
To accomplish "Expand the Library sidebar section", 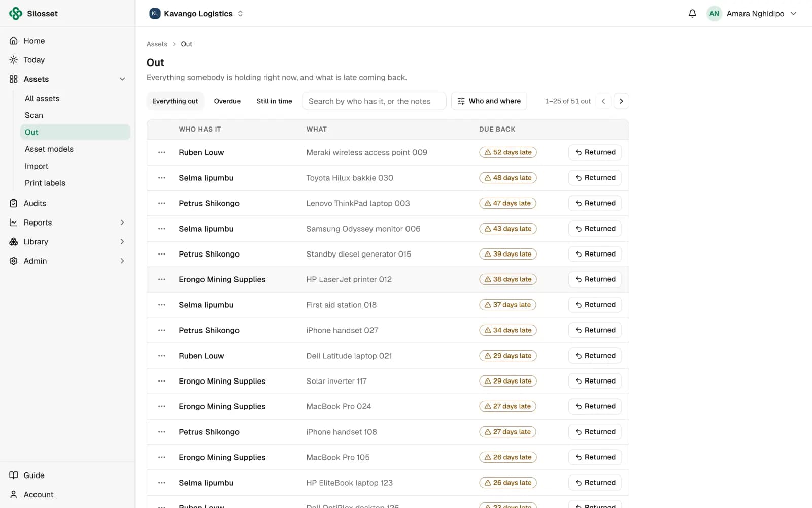I will 122,242.
